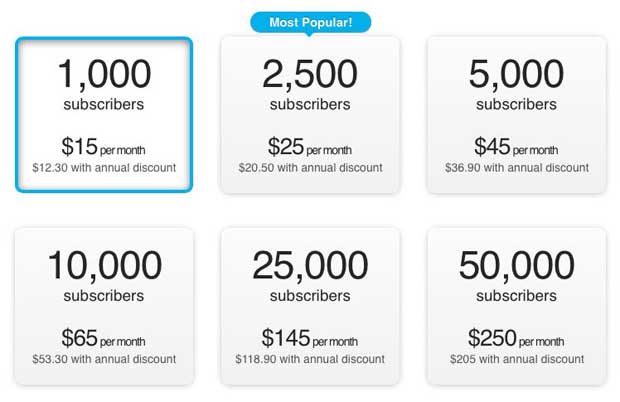Viewport: 620px width, 402px height.
Task: Click the $36.90 with annual discount text
Action: tap(516, 167)
